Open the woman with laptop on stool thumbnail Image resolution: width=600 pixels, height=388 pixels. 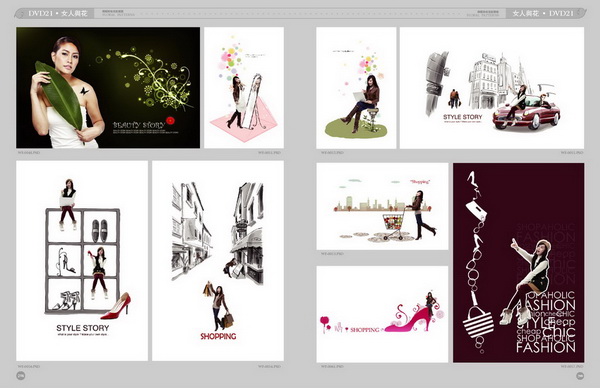click(x=356, y=88)
